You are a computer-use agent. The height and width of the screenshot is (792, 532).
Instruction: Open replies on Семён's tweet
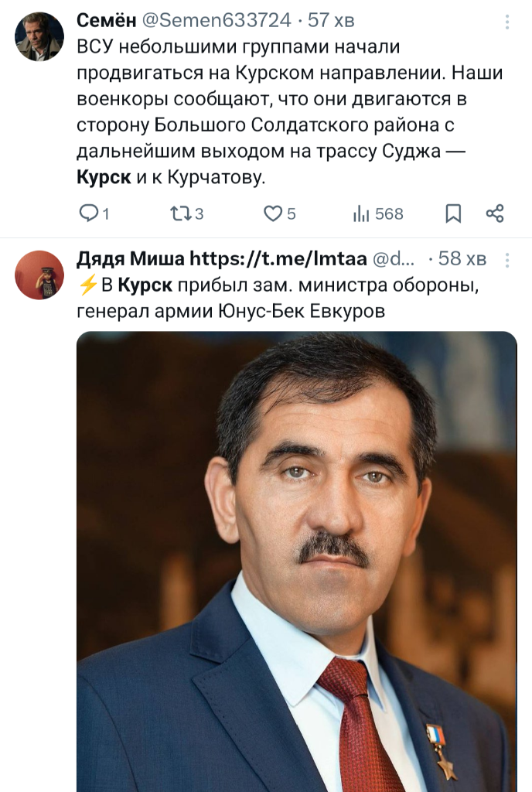[94, 213]
